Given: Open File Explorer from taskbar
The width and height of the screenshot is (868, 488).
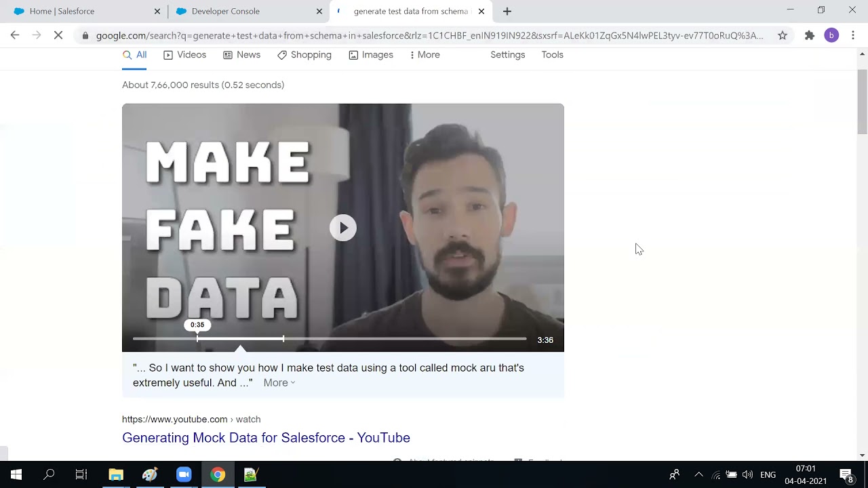Looking at the screenshot, I should click(116, 474).
